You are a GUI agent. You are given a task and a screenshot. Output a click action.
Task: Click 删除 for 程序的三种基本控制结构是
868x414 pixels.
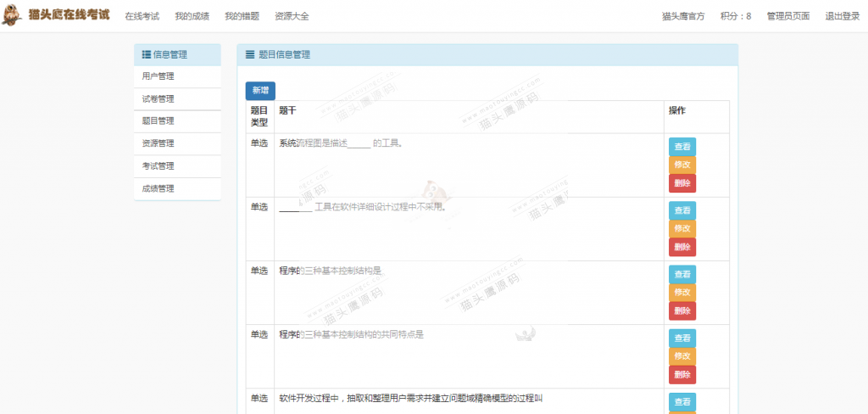[682, 310]
